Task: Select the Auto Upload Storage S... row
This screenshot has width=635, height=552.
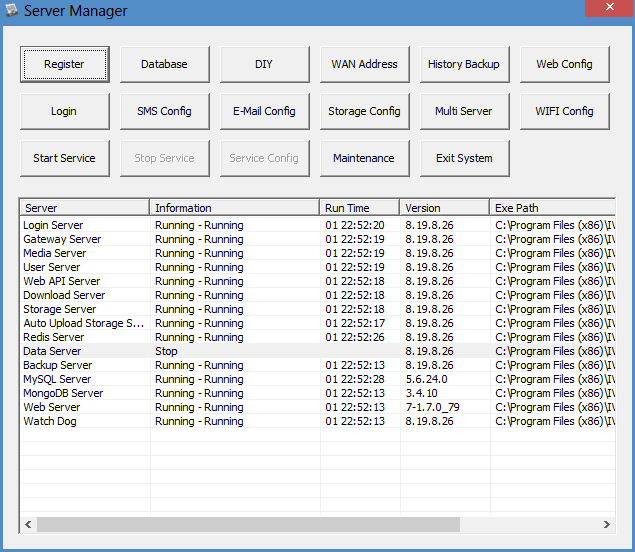Action: (x=318, y=323)
